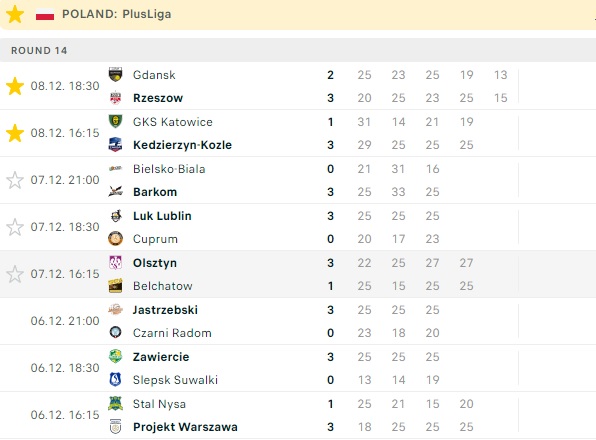Open the Jastrzebski team name link

click(x=165, y=310)
